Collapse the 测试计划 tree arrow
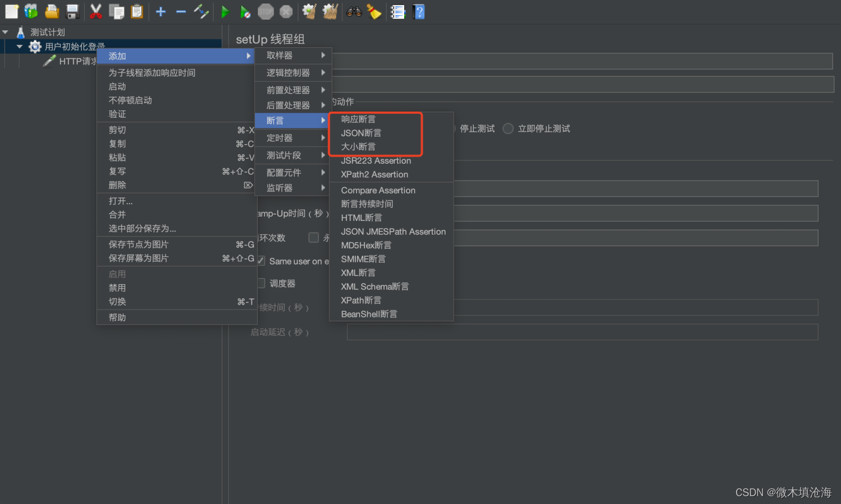Viewport: 841px width, 504px height. (x=6, y=33)
